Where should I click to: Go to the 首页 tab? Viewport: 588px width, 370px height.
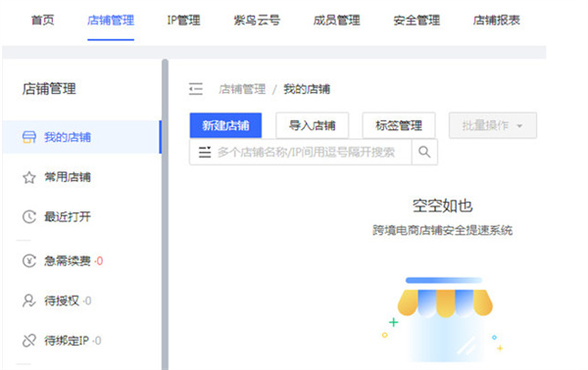42,21
